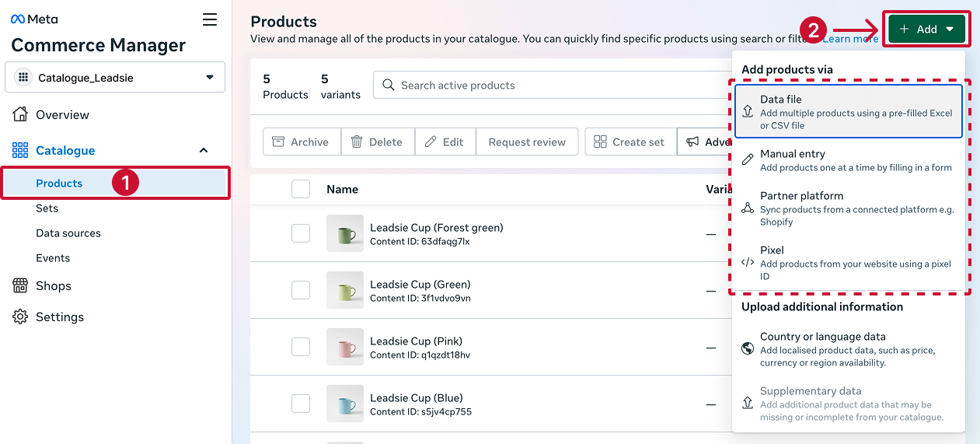Image resolution: width=980 pixels, height=444 pixels.
Task: Click the Edit button
Action: (445, 142)
